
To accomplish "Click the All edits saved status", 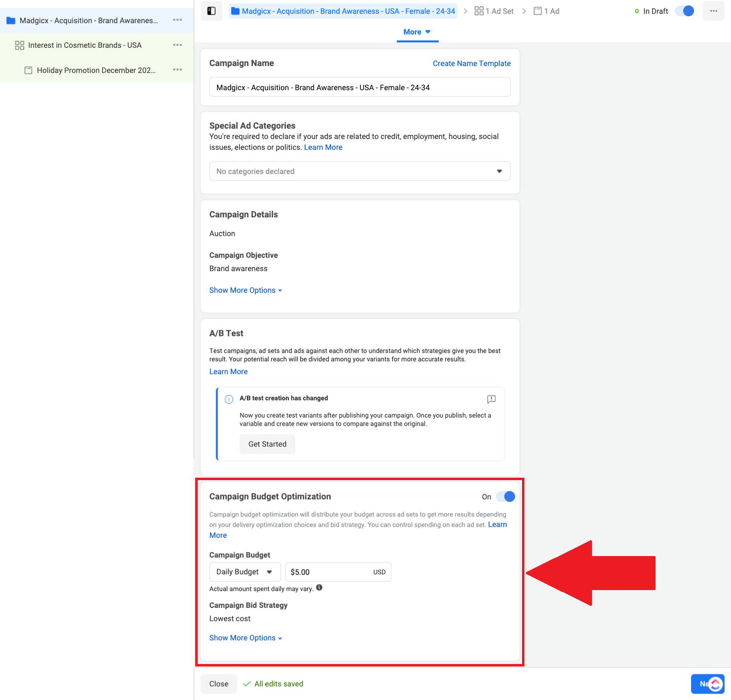I will [273, 684].
